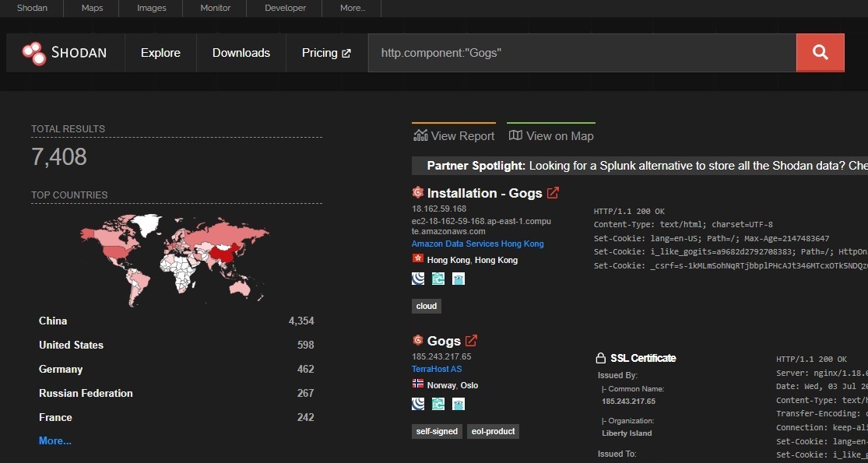Open Installation - Gogs result title
Screen dimensions: 868x463
(x=484, y=193)
